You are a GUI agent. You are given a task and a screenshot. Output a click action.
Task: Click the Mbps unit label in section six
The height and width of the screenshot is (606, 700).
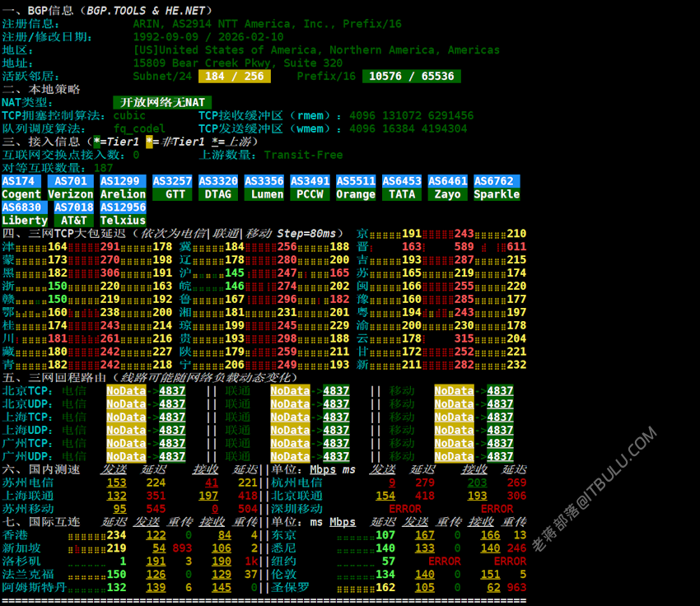pos(323,469)
